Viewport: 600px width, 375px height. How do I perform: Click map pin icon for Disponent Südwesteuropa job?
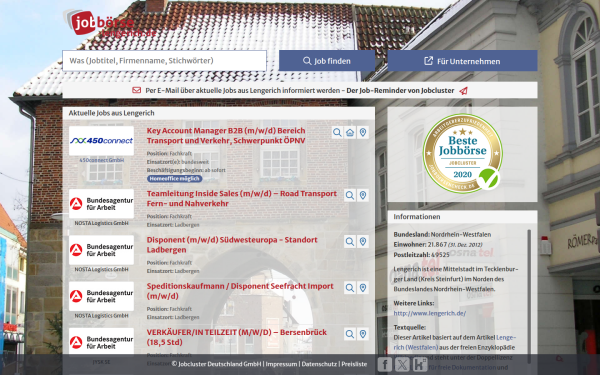point(363,241)
